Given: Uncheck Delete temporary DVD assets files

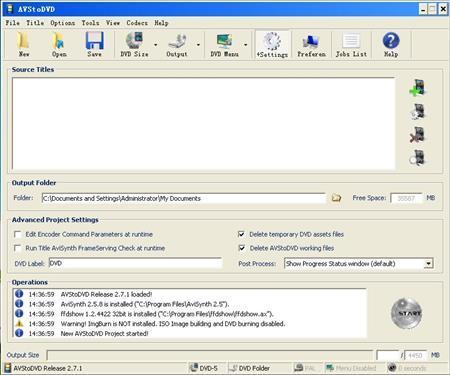Looking at the screenshot, I should (x=242, y=234).
